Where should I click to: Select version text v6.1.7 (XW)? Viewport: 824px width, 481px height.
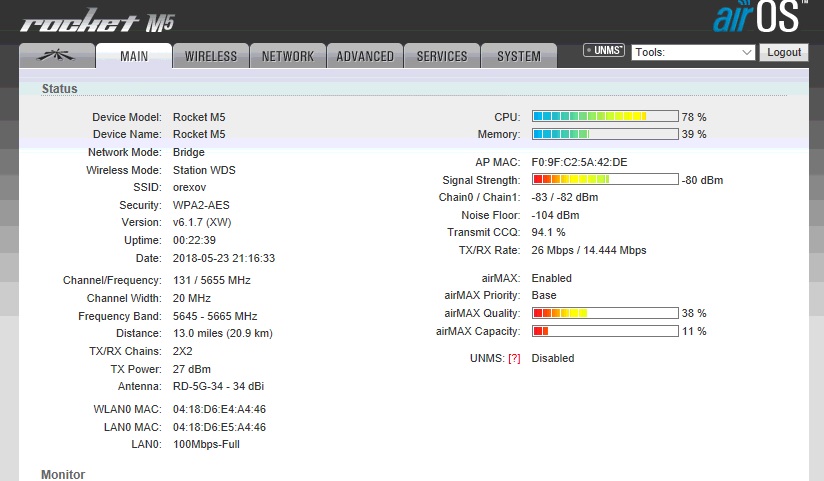202,222
